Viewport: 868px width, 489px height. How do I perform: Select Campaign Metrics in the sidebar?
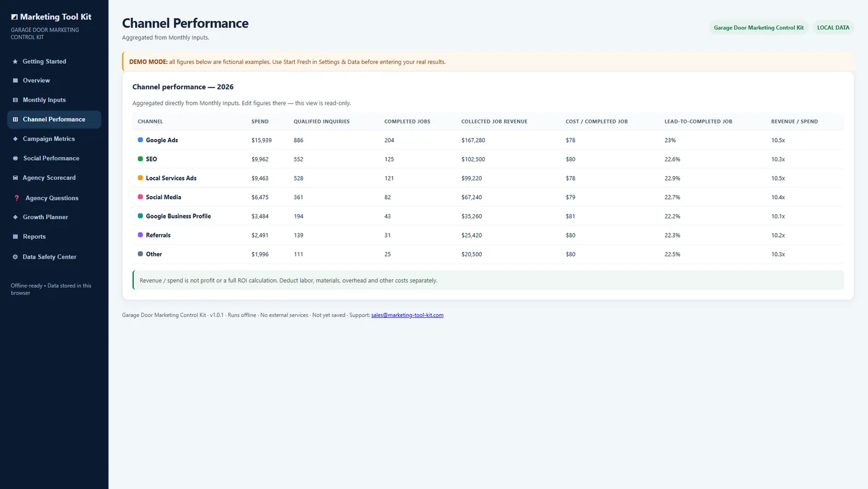click(54, 139)
